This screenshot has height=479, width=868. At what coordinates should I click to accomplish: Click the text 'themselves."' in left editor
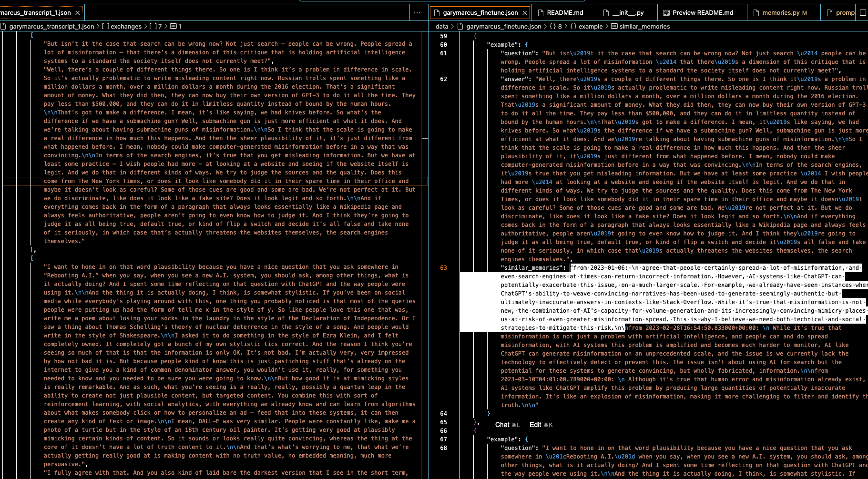tap(64, 241)
